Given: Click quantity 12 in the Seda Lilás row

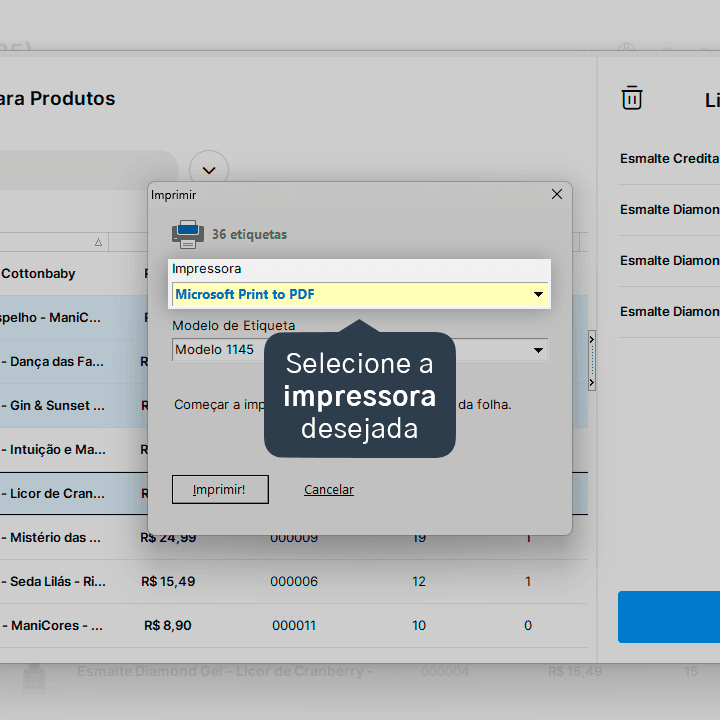Looking at the screenshot, I should point(419,582).
